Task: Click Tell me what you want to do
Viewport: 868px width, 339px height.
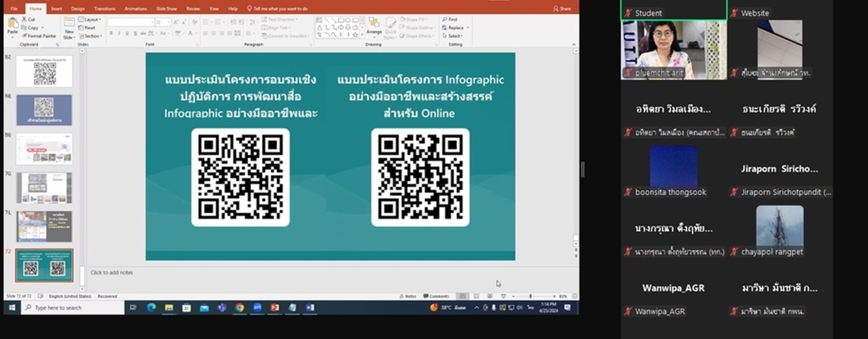Action: tap(278, 9)
